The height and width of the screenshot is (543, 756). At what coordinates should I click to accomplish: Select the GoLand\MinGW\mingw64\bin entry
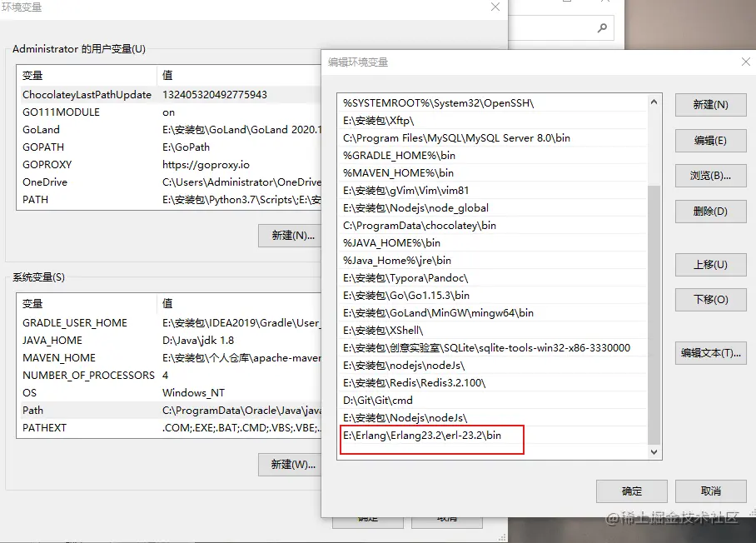[492, 312]
